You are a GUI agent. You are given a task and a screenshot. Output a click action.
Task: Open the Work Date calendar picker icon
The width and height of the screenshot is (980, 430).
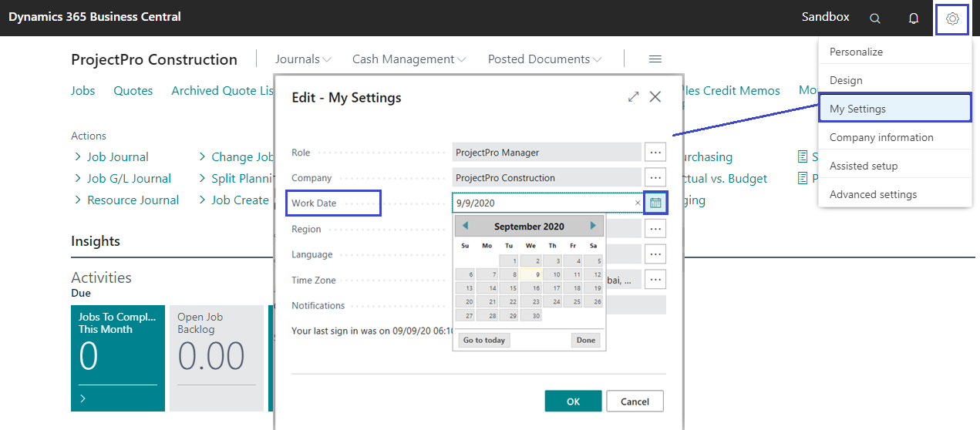pos(655,203)
